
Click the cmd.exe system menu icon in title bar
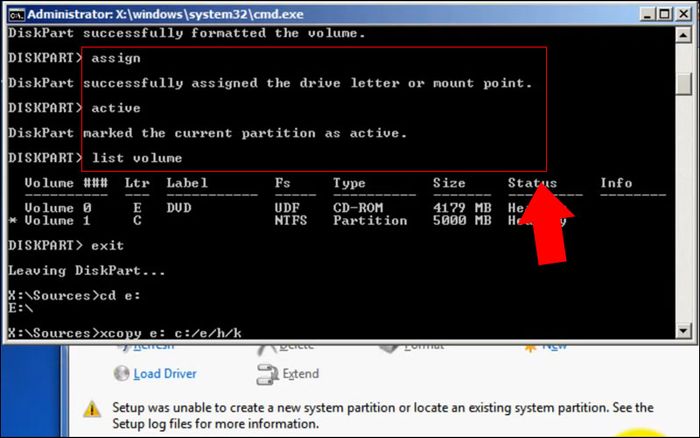pos(15,15)
